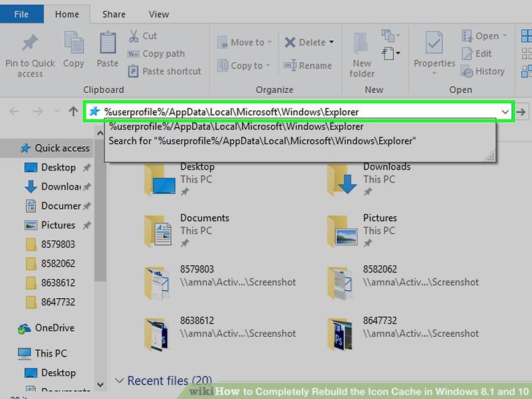This screenshot has width=532, height=399.
Task: Open folder 8638612 in main pane
Action: point(156,334)
